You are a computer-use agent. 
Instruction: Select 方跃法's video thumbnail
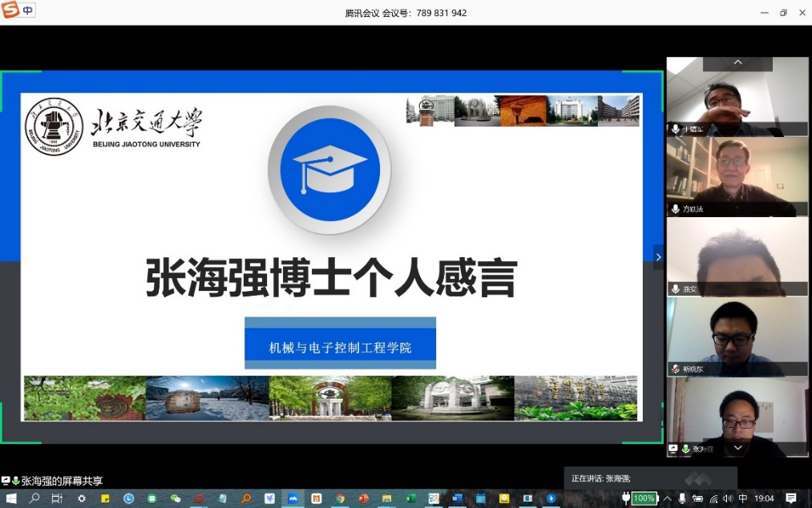[737, 176]
